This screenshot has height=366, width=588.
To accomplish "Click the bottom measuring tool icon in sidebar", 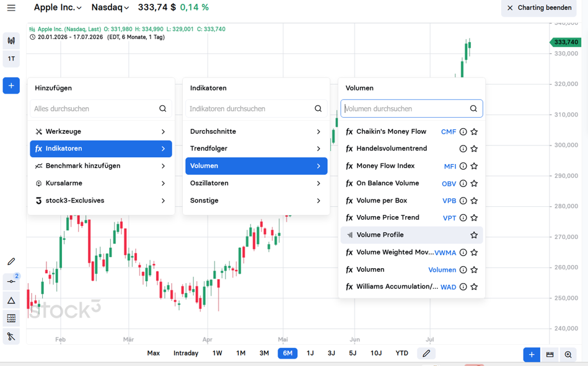I will pyautogui.click(x=11, y=336).
